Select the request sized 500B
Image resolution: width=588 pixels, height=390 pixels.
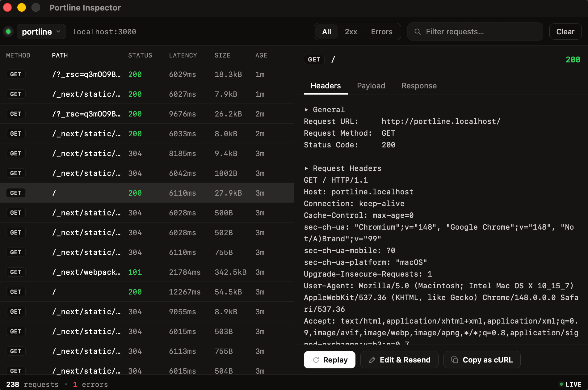(x=147, y=213)
